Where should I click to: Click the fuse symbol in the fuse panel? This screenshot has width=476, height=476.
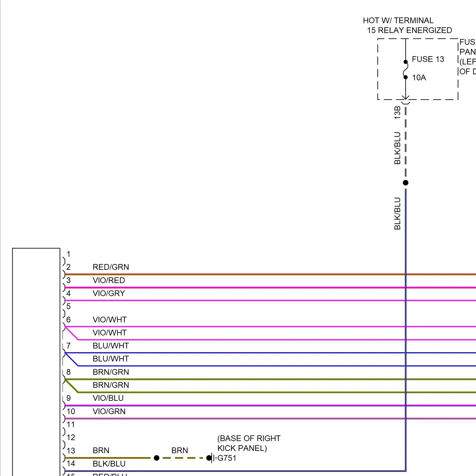[x=406, y=69]
